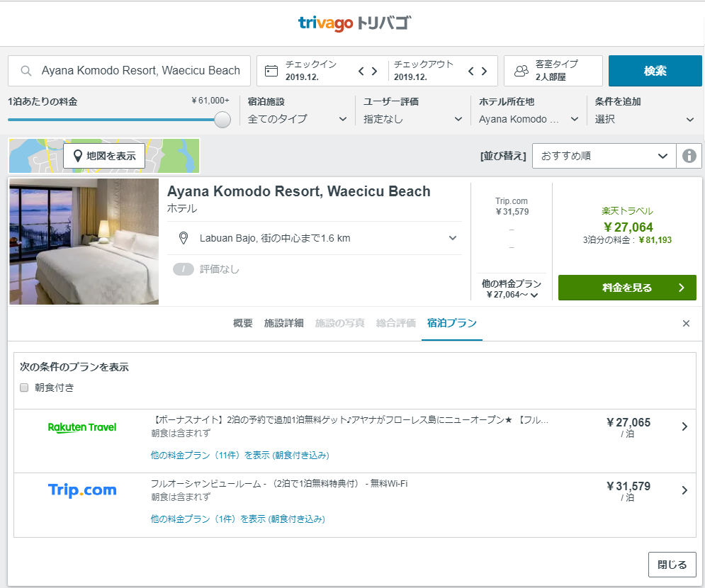The image size is (705, 588).
Task: Click the map pin icon on map button
Action: tap(77, 156)
